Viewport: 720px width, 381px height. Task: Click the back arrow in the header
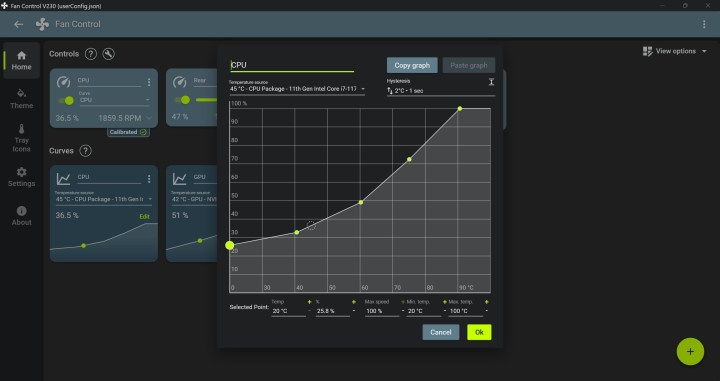(18, 24)
